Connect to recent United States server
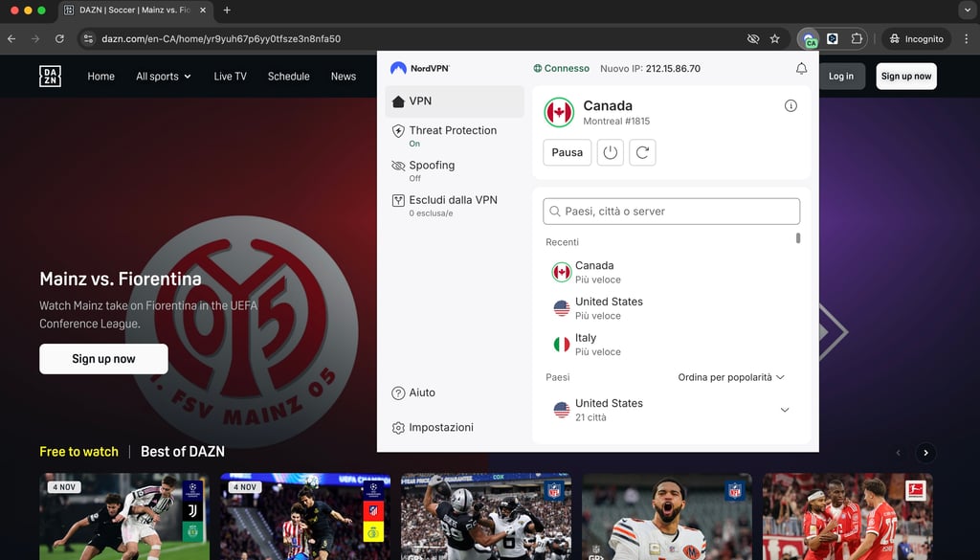 [x=671, y=308]
